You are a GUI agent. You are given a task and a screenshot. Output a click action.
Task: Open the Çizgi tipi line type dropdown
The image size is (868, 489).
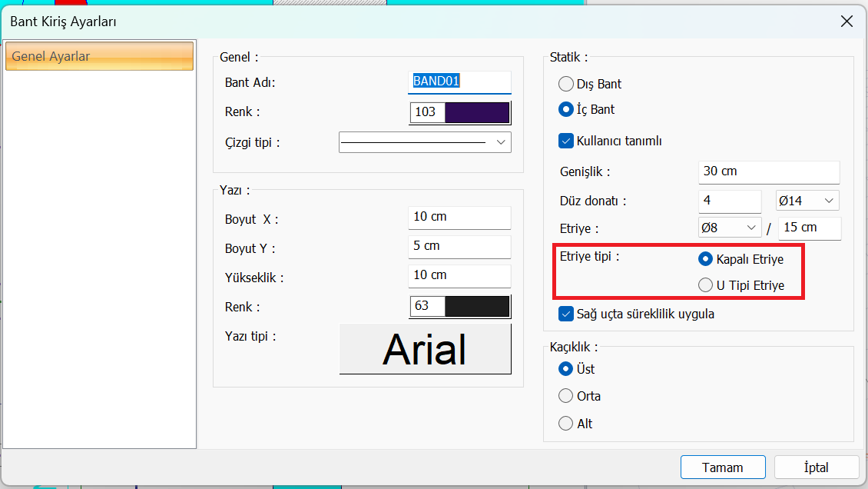[x=501, y=142]
